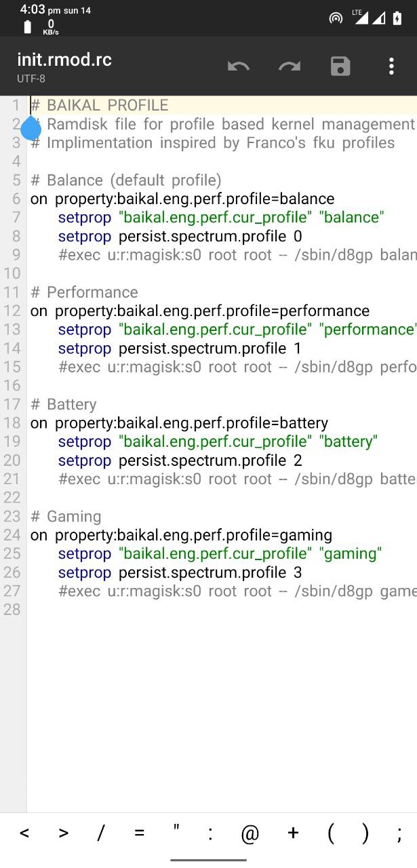
Task: Tap the blue cursor handle
Action: point(31,127)
